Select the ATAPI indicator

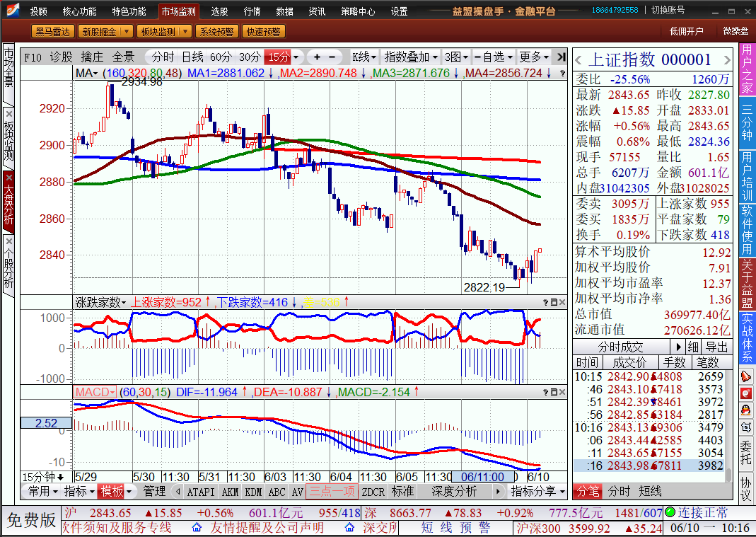[201, 492]
